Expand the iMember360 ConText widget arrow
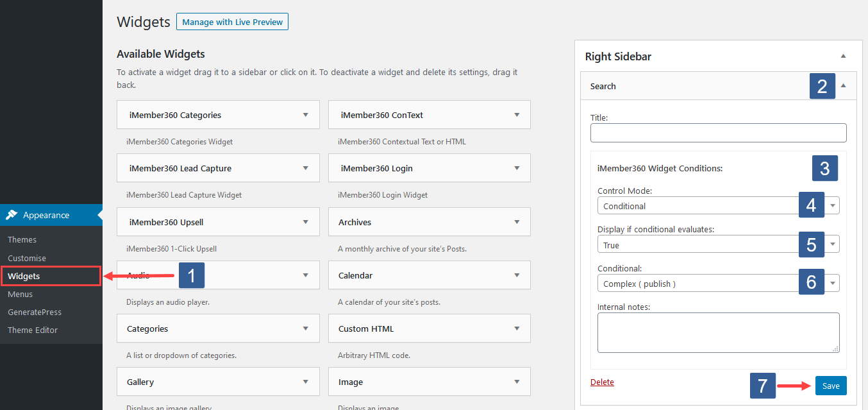The height and width of the screenshot is (410, 868). point(517,114)
